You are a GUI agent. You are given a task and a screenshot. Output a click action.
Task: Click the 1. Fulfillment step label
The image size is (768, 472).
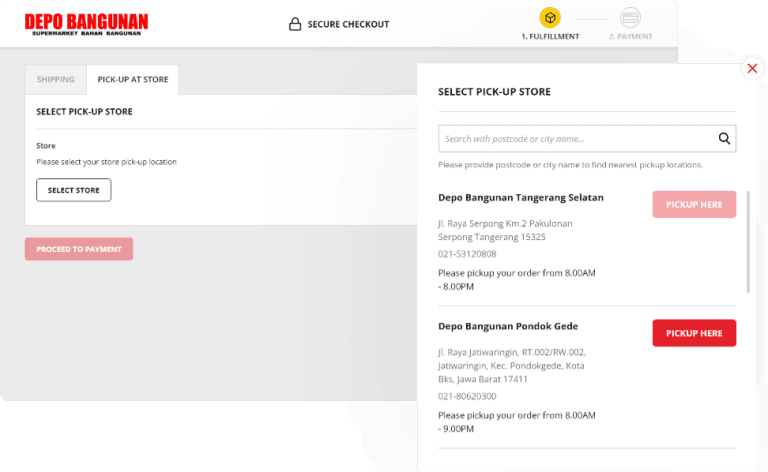coord(550,36)
